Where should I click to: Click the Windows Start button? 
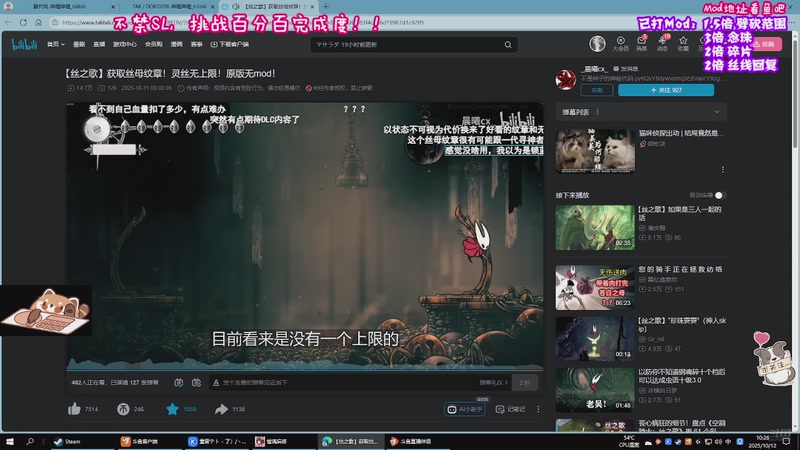(x=10, y=441)
